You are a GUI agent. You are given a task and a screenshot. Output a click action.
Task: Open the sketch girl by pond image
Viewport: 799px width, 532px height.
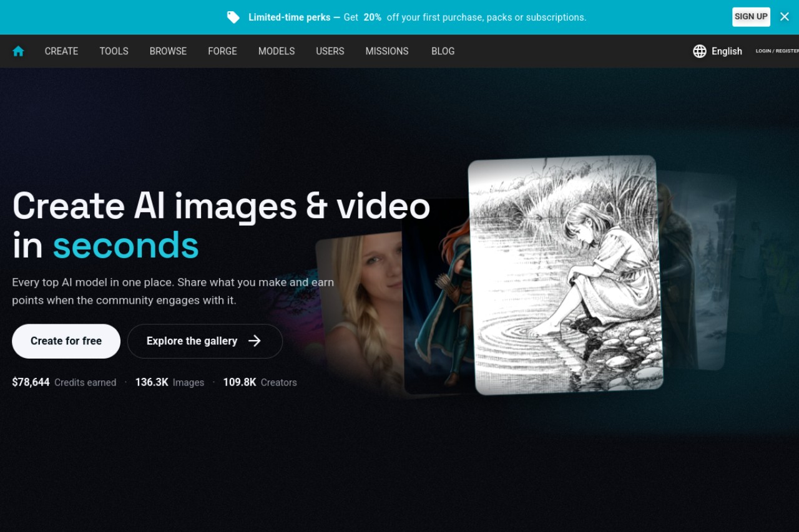tap(566, 275)
